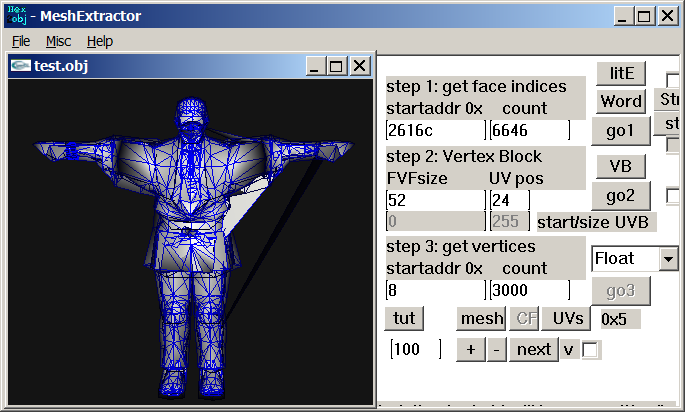Click the step 1 startaddr field showing 2616c
Image resolution: width=685 pixels, height=412 pixels.
tap(436, 130)
